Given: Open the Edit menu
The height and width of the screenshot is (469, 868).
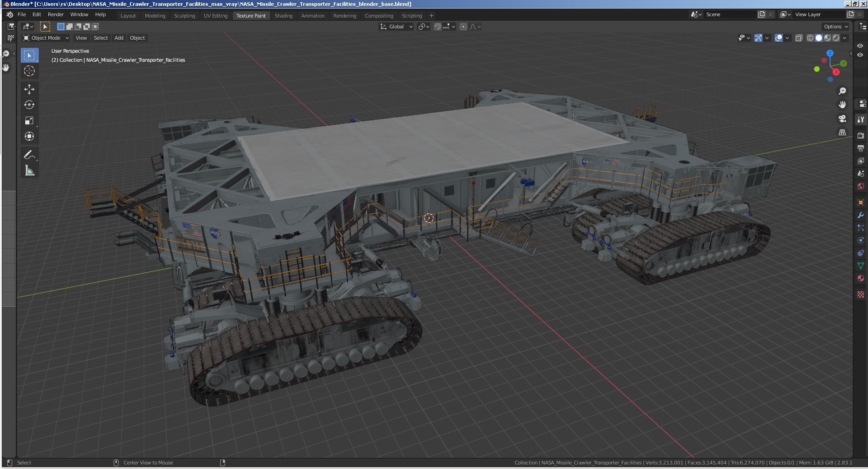Looking at the screenshot, I should coord(37,14).
